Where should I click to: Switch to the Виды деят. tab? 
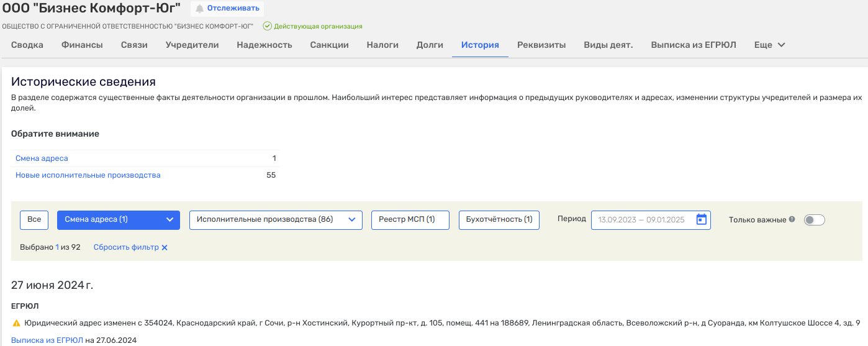pyautogui.click(x=608, y=45)
